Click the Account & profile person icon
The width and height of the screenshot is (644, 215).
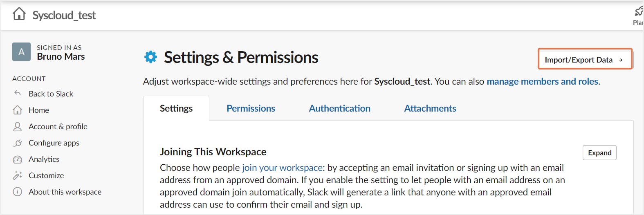point(17,127)
